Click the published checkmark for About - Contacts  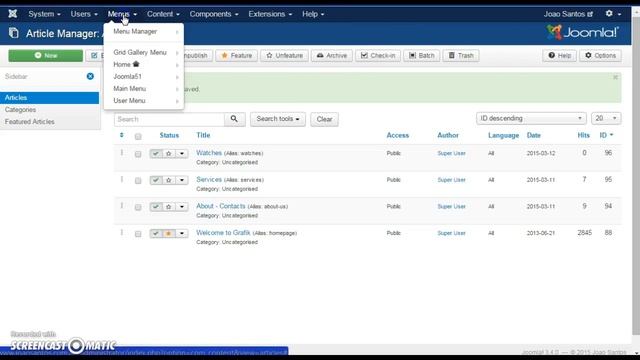click(x=156, y=207)
